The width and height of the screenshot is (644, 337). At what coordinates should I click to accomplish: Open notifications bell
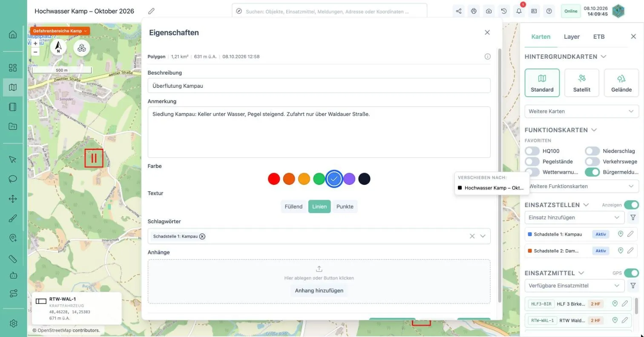pyautogui.click(x=519, y=11)
